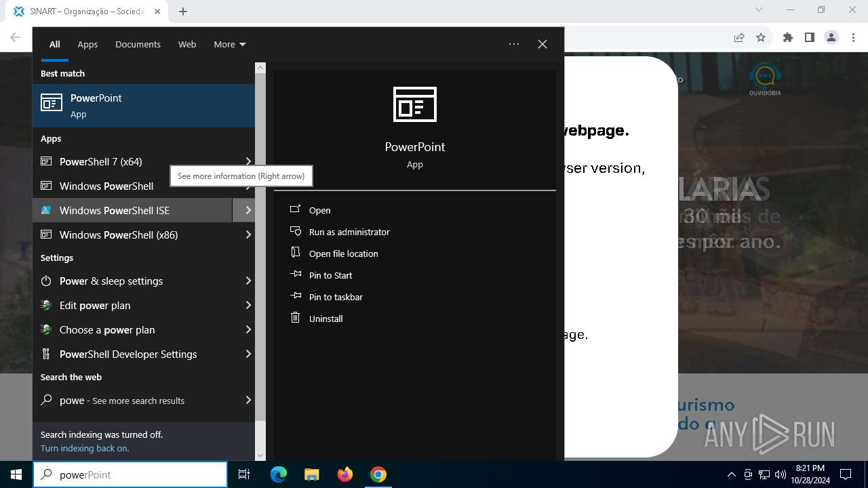Expand Power & sleep settings arrow
The image size is (868, 488).
[x=248, y=281]
